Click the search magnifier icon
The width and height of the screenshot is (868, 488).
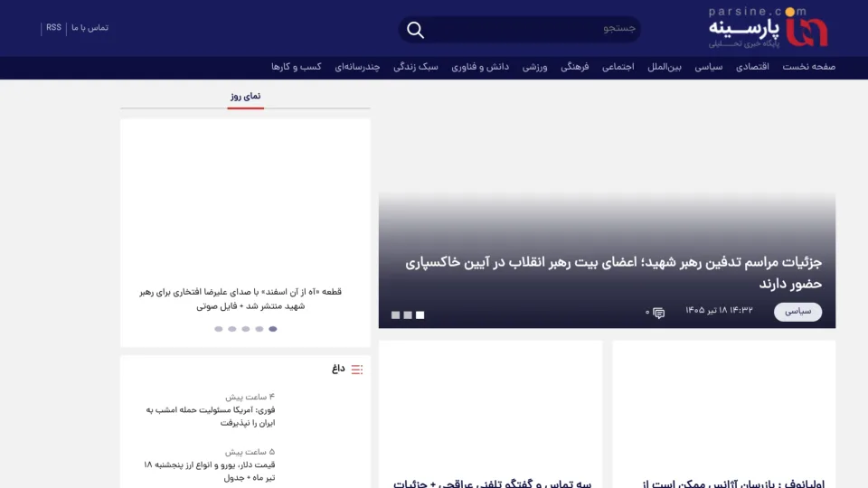coord(415,29)
